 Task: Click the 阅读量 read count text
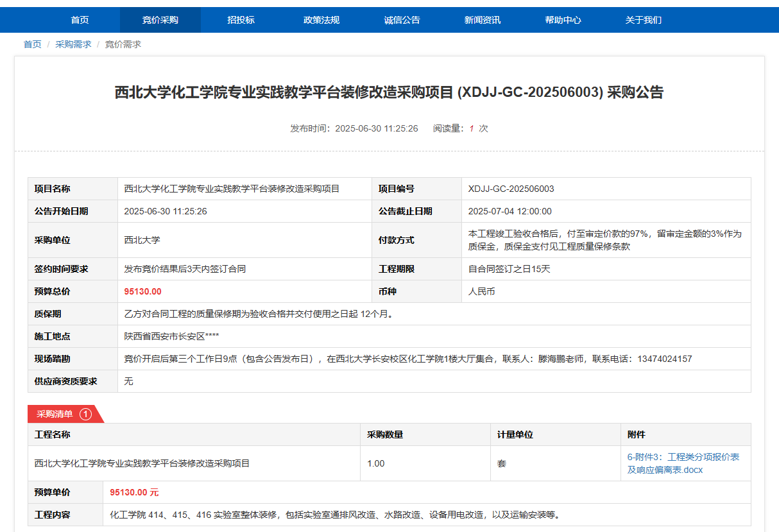[x=460, y=128]
